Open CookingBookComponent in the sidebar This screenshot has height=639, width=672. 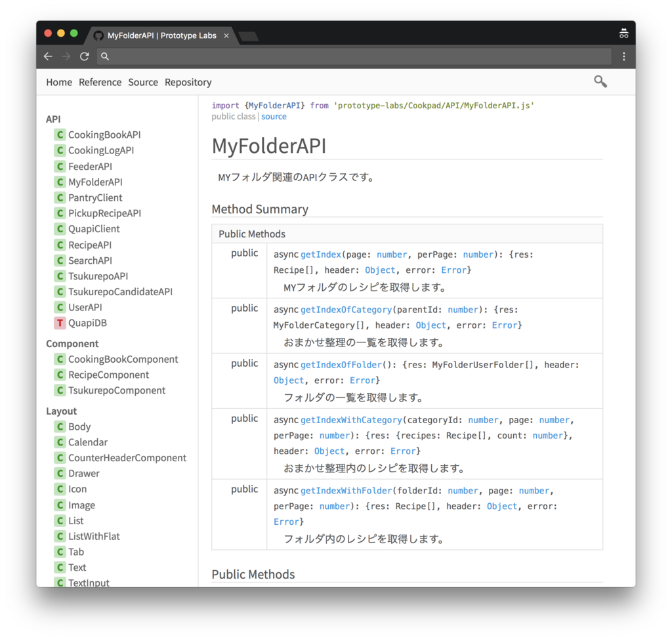[123, 359]
